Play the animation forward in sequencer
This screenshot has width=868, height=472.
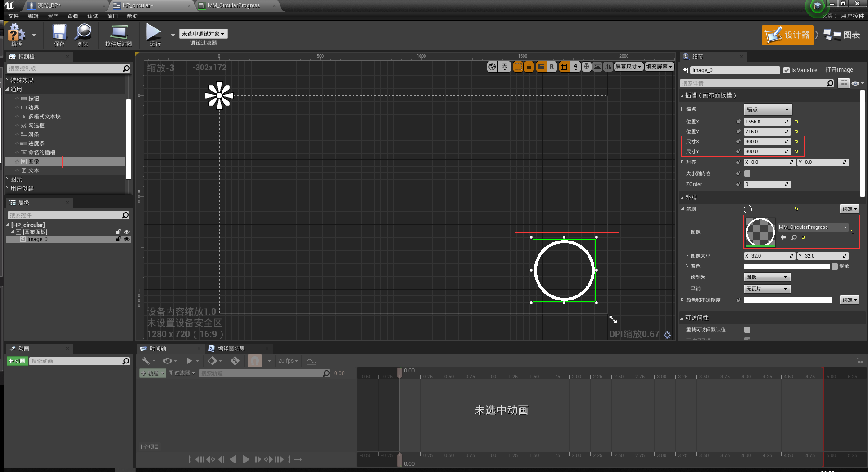pos(245,459)
